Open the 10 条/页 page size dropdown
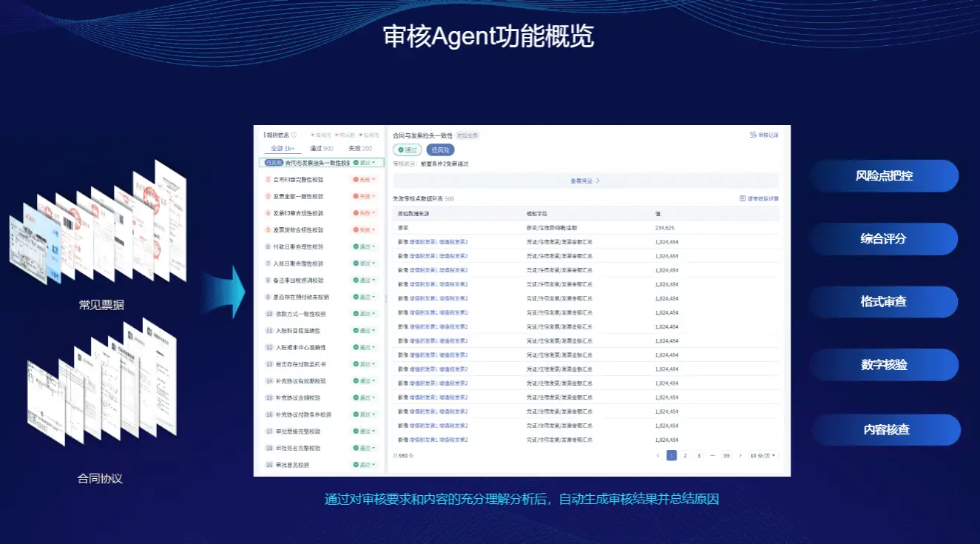This screenshot has width=980, height=544. 763,456
